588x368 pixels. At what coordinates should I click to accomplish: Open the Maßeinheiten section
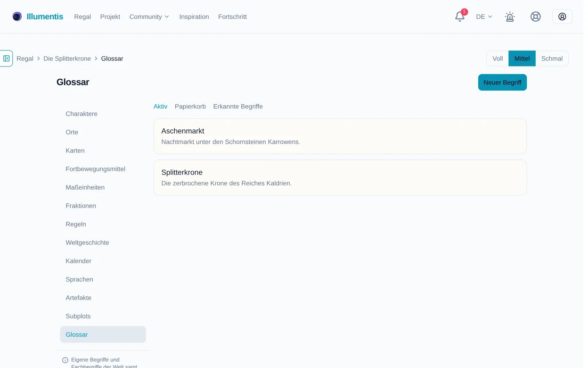103,187
